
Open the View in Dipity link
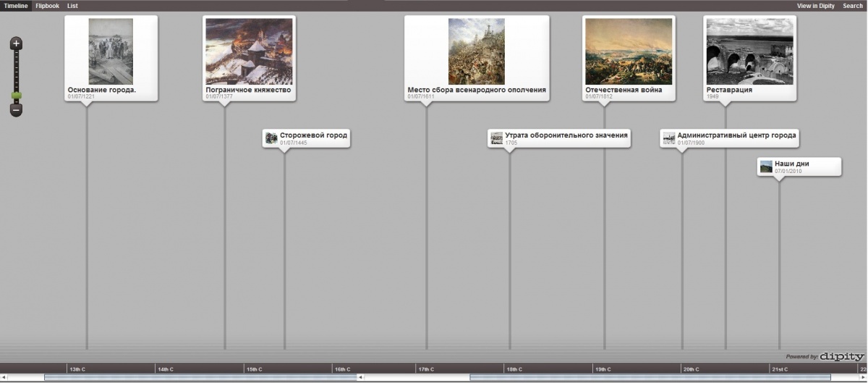coord(815,6)
